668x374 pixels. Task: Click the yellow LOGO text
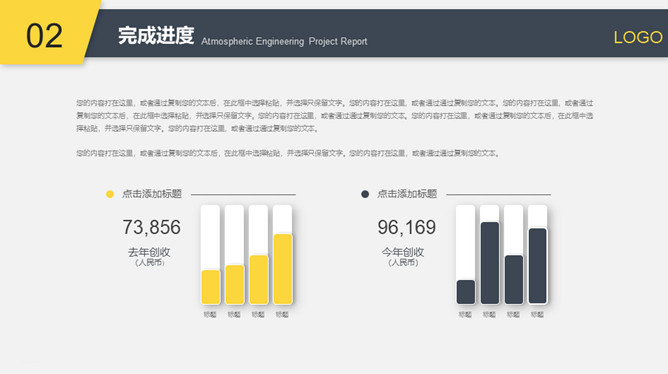click(x=638, y=37)
